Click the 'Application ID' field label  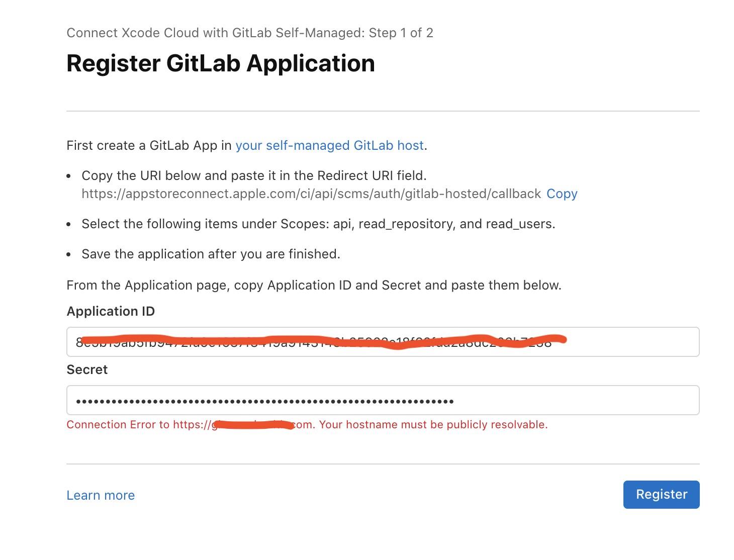click(111, 312)
